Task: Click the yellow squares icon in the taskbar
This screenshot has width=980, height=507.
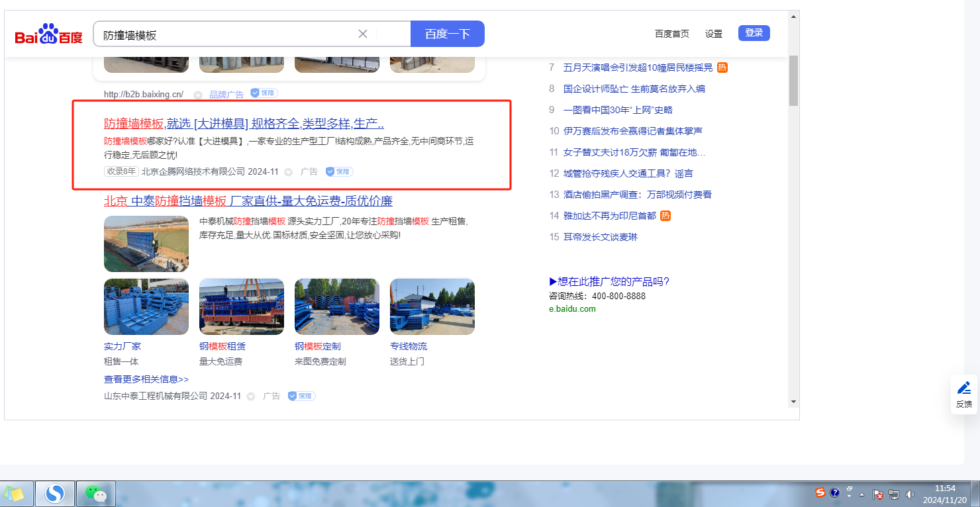Action: 15,494
